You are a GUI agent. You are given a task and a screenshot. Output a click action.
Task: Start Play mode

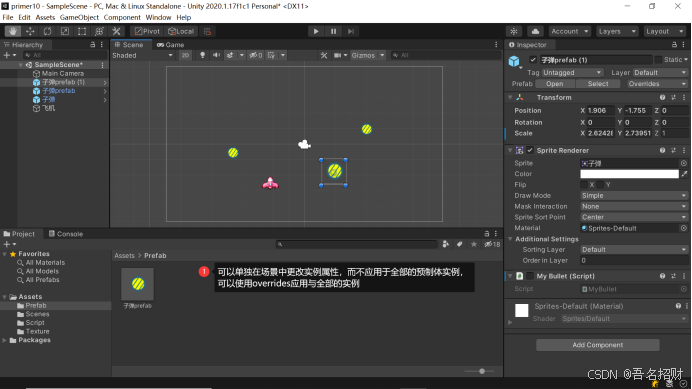(316, 31)
